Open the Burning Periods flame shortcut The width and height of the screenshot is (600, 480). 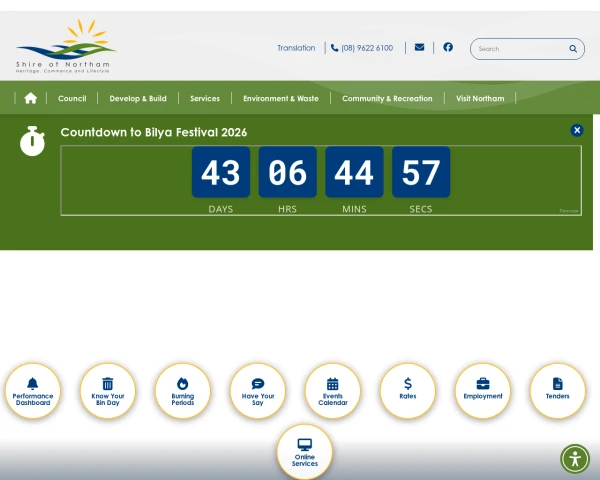(x=183, y=391)
